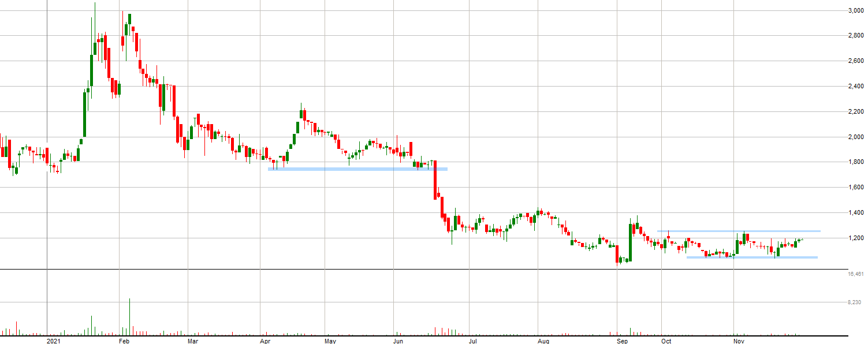
Task: Click the May date axis label
Action: [330, 341]
